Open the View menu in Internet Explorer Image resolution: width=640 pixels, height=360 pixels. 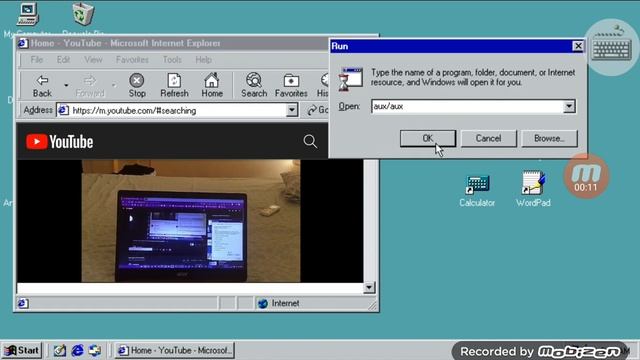coord(93,60)
